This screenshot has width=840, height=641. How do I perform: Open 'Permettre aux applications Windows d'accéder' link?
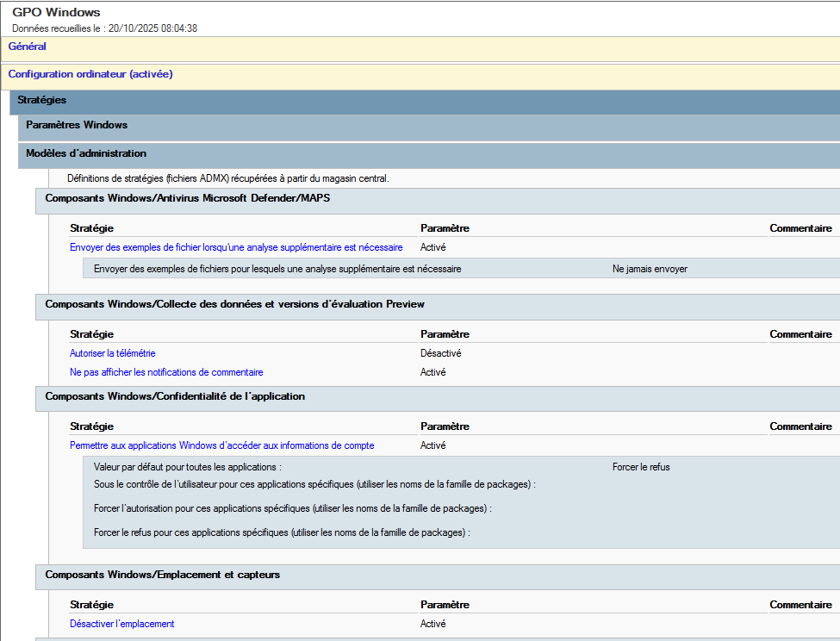point(221,445)
